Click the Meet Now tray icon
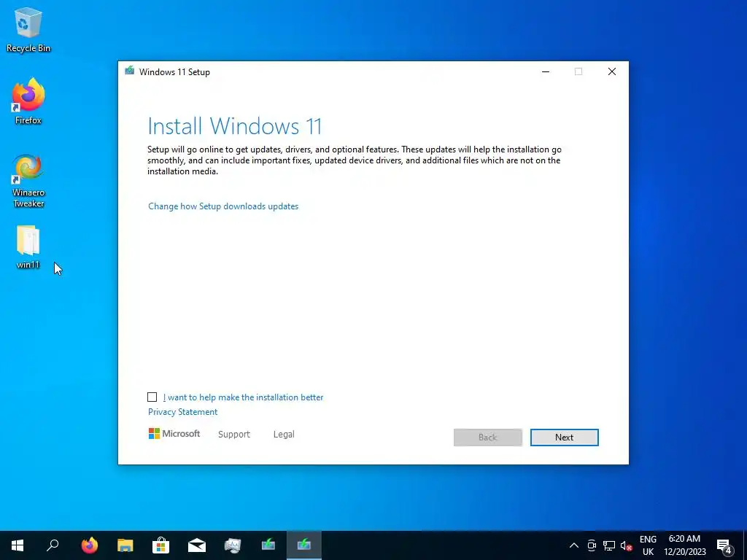 [592, 545]
